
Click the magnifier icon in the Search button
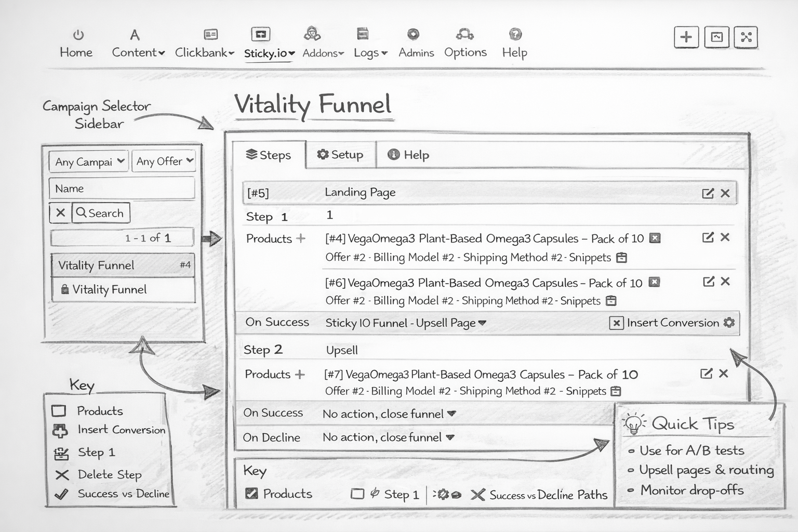tap(82, 213)
